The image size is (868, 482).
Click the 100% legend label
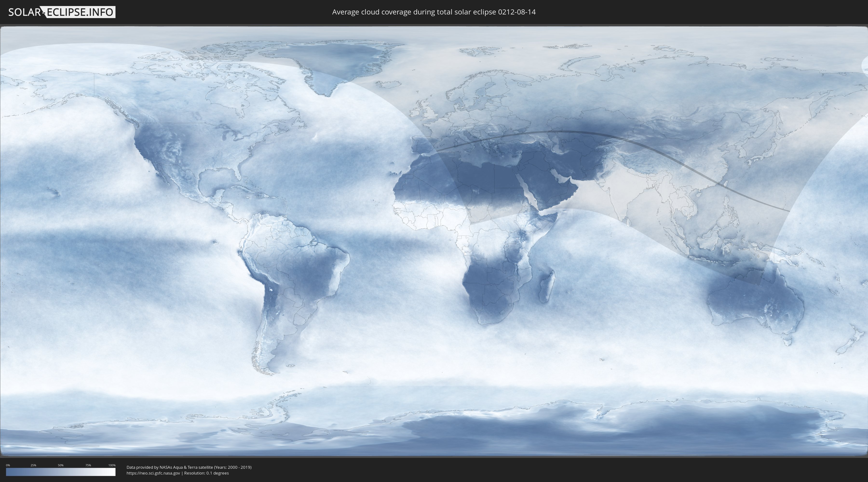pyautogui.click(x=112, y=465)
